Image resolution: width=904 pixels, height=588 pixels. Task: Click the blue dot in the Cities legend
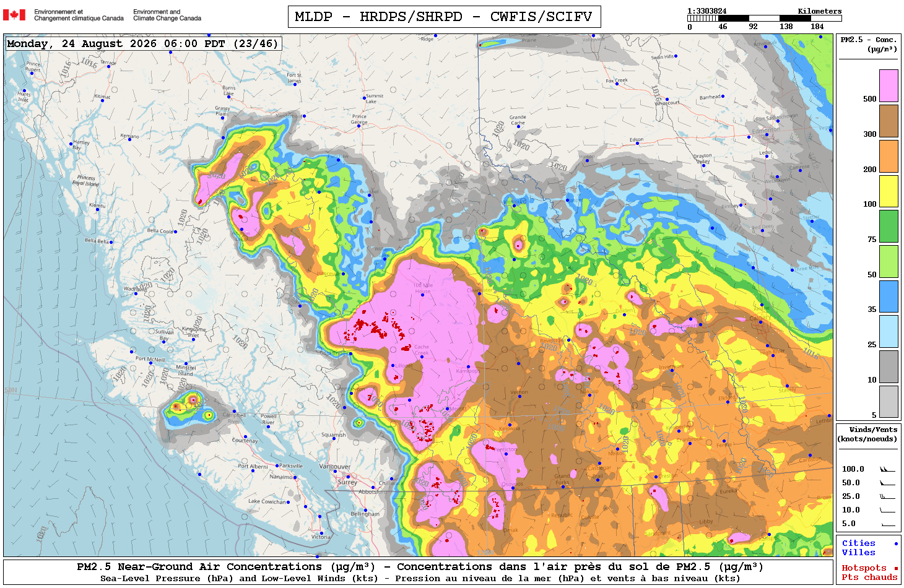[x=896, y=543]
